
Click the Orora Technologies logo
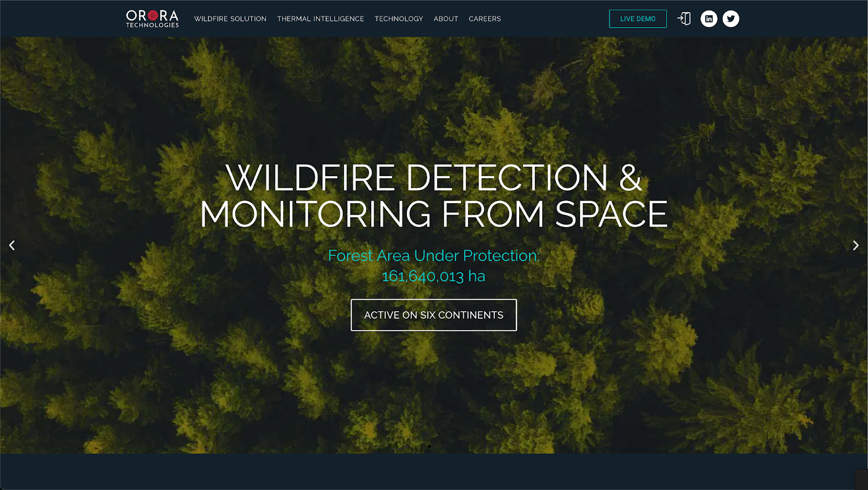point(152,18)
